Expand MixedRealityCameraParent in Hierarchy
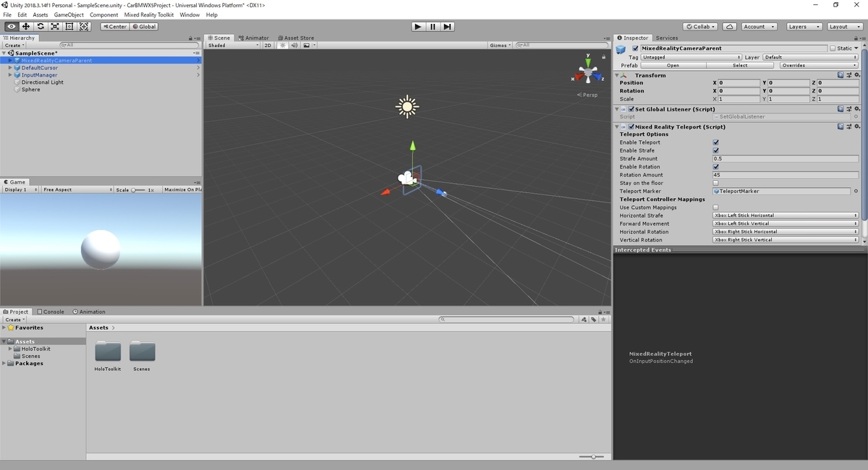Screen dimensions: 868x470 coord(10,61)
